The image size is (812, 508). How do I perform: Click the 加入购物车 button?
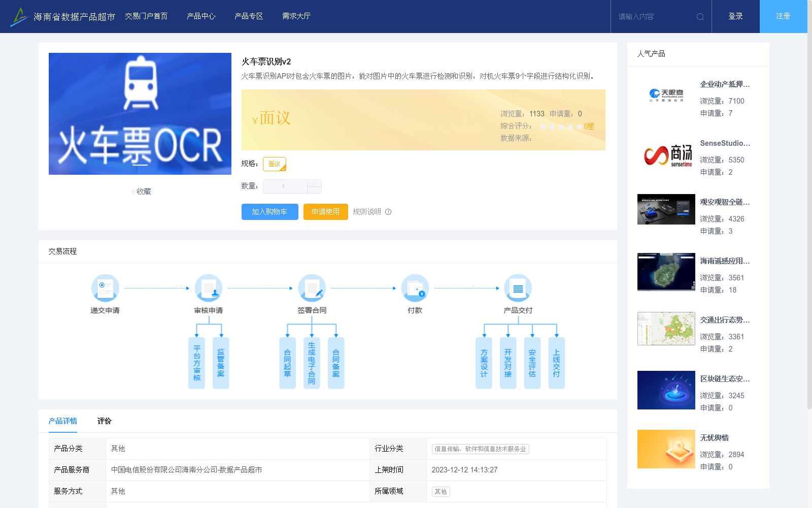[x=270, y=212]
